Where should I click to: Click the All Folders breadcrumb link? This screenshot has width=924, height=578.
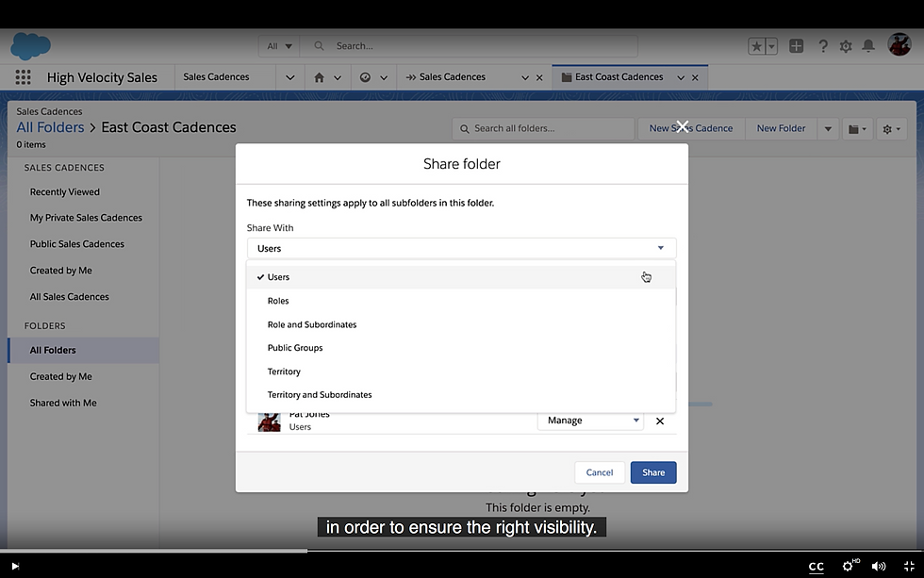click(50, 127)
